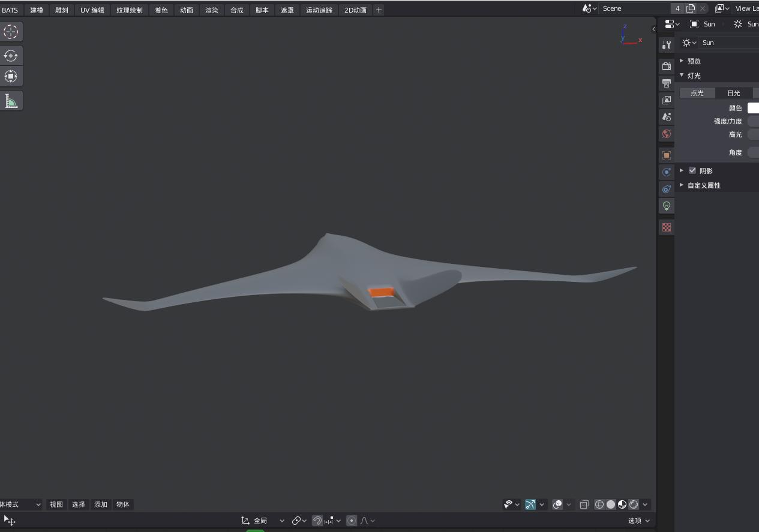
Task: Expand the 自定义属性 custom properties panel
Action: click(704, 185)
